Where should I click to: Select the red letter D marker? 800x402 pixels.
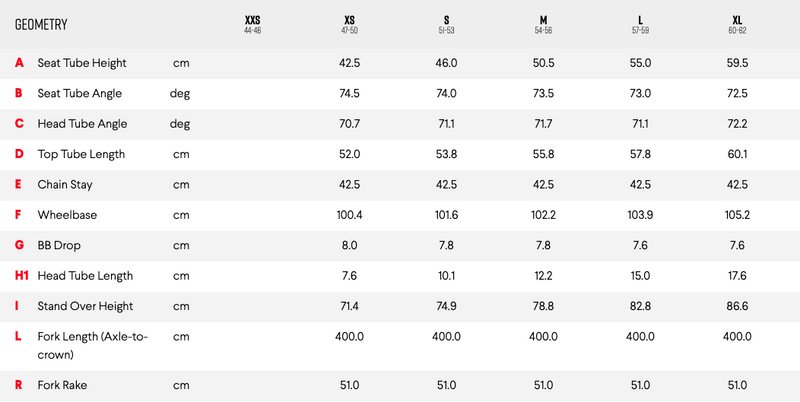tap(19, 154)
